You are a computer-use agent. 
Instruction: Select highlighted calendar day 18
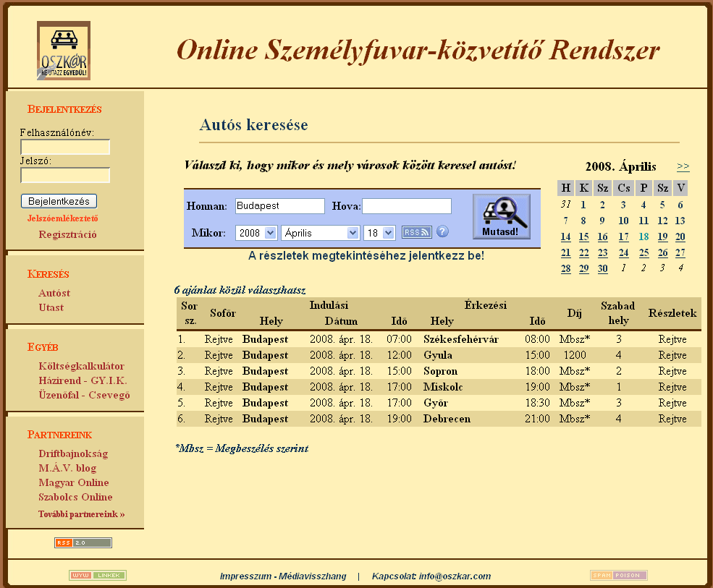pos(644,237)
